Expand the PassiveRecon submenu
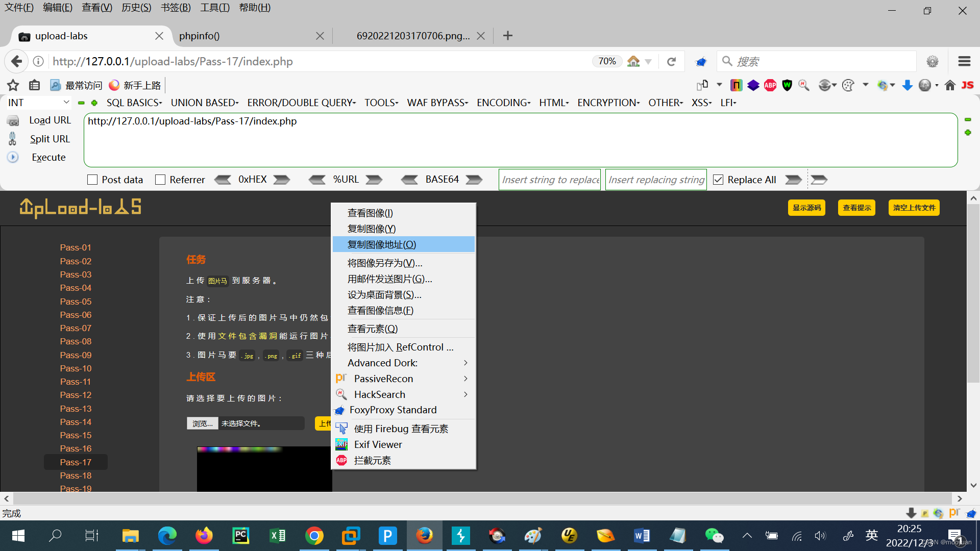The image size is (980, 551). [404, 379]
